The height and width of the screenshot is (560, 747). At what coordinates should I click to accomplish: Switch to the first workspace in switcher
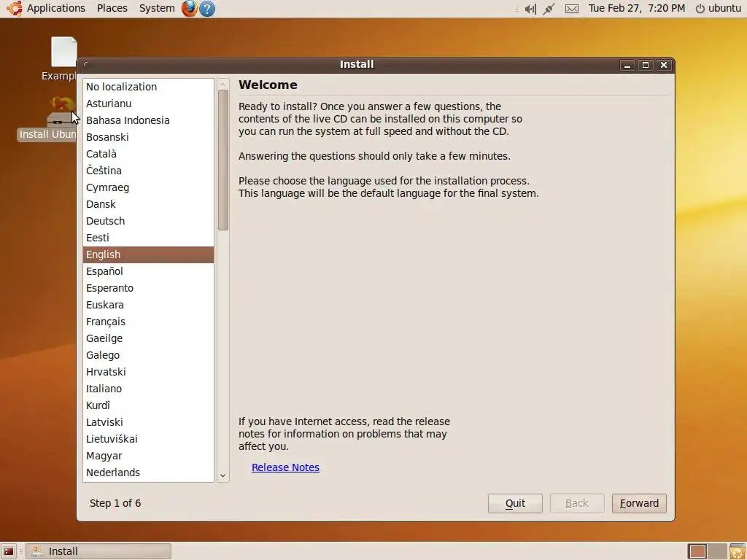(697, 551)
